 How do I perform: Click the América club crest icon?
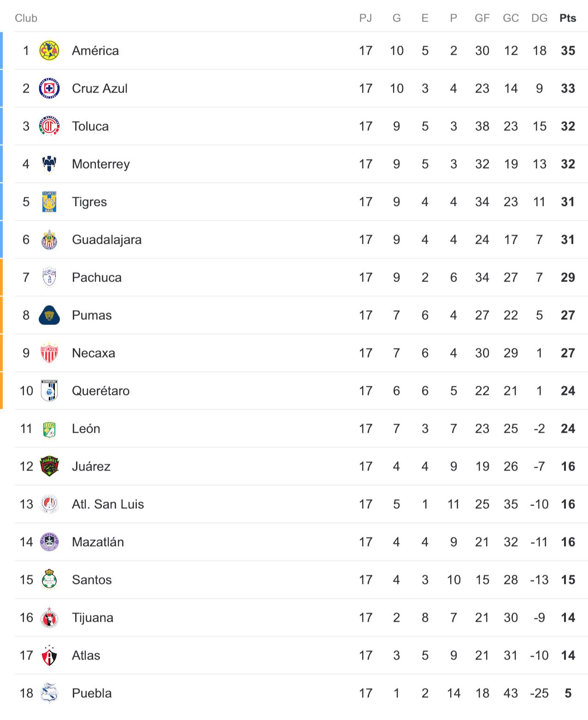pyautogui.click(x=49, y=51)
